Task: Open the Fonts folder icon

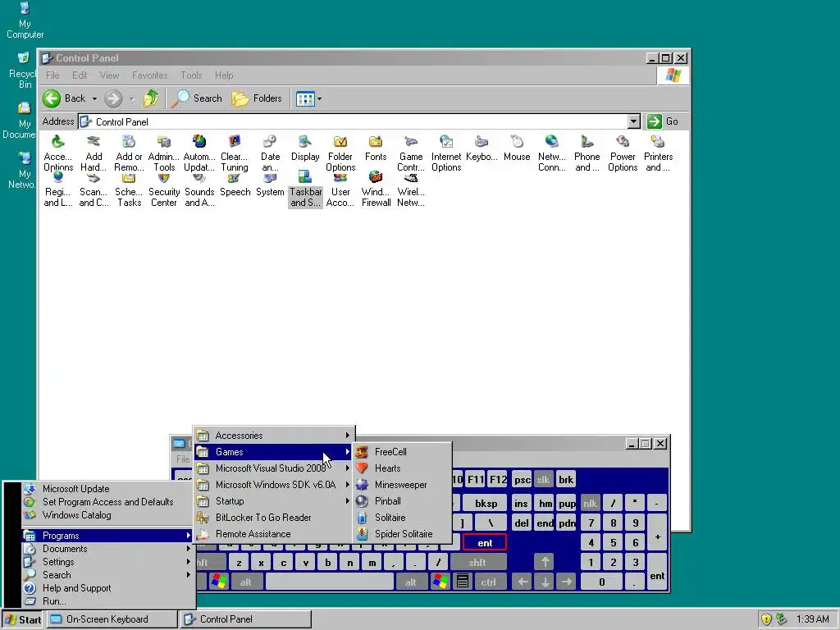Action: point(376,148)
